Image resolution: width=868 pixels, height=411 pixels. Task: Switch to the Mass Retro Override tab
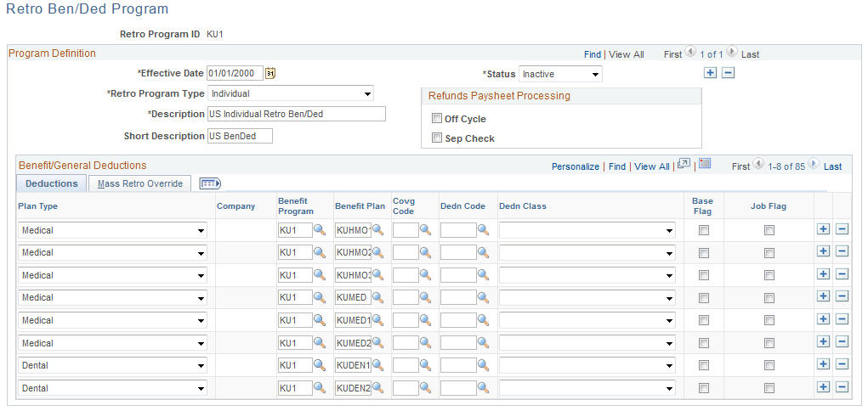pos(140,183)
